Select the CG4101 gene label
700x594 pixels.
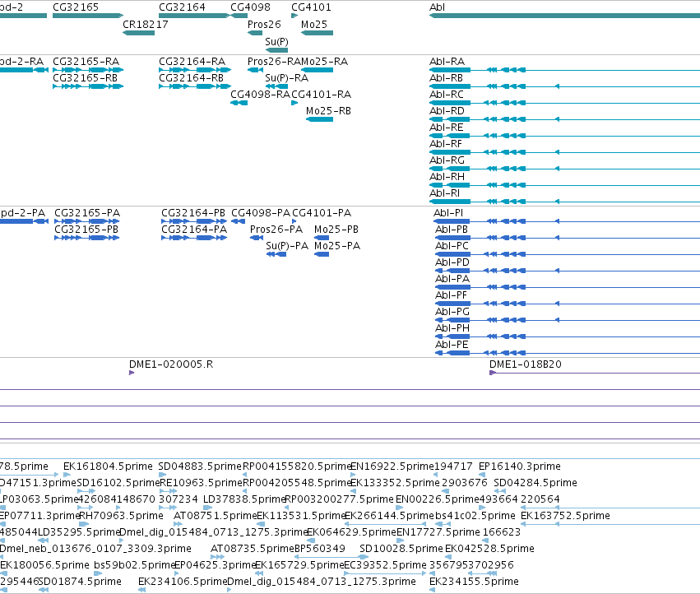(x=311, y=7)
